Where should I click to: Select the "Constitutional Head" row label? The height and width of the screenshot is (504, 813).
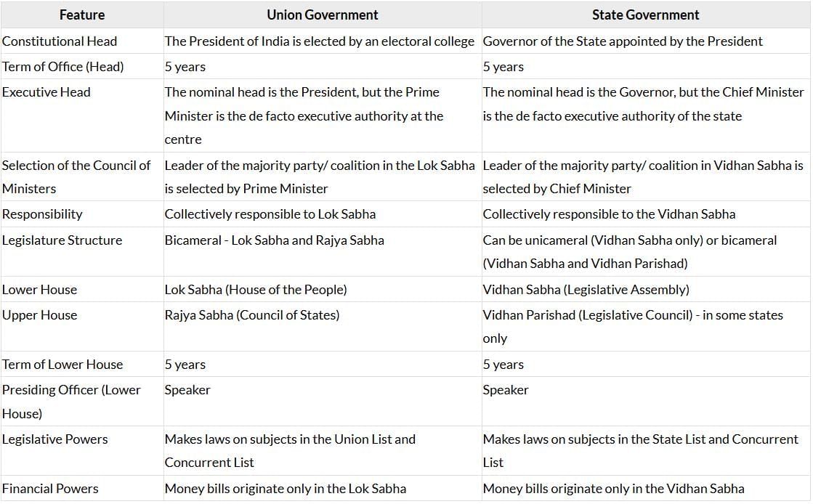[x=60, y=41]
